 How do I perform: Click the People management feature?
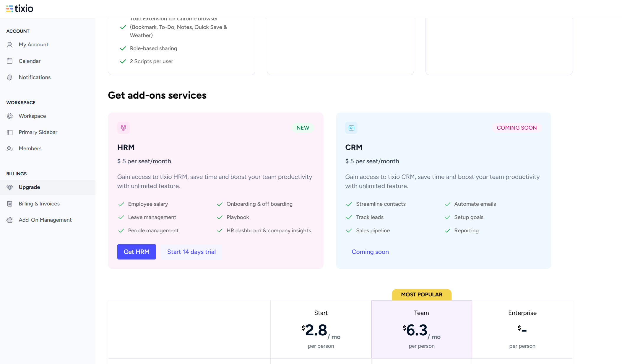coord(153,231)
